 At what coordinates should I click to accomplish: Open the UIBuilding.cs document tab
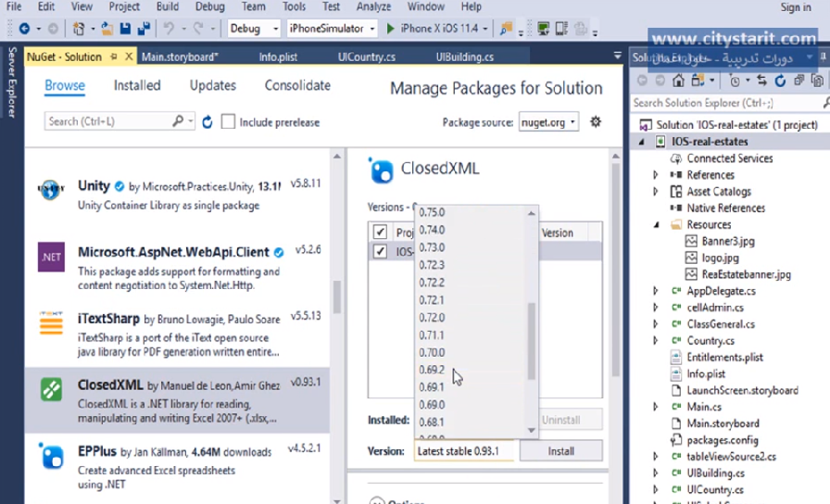click(x=465, y=57)
